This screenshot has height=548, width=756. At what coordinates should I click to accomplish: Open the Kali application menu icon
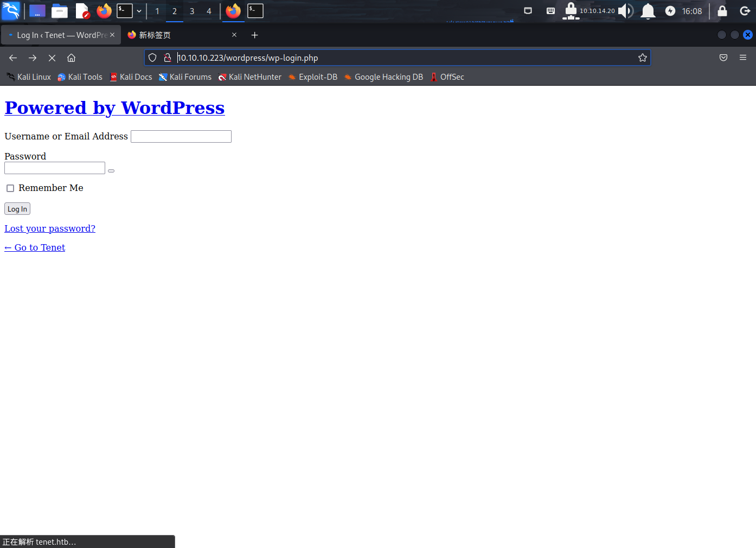(11, 11)
